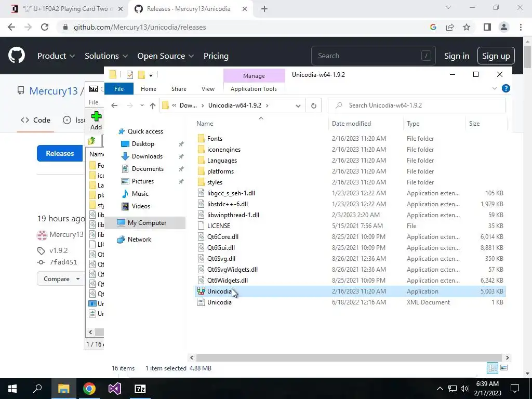Open the Home ribbon tab

coord(148,89)
